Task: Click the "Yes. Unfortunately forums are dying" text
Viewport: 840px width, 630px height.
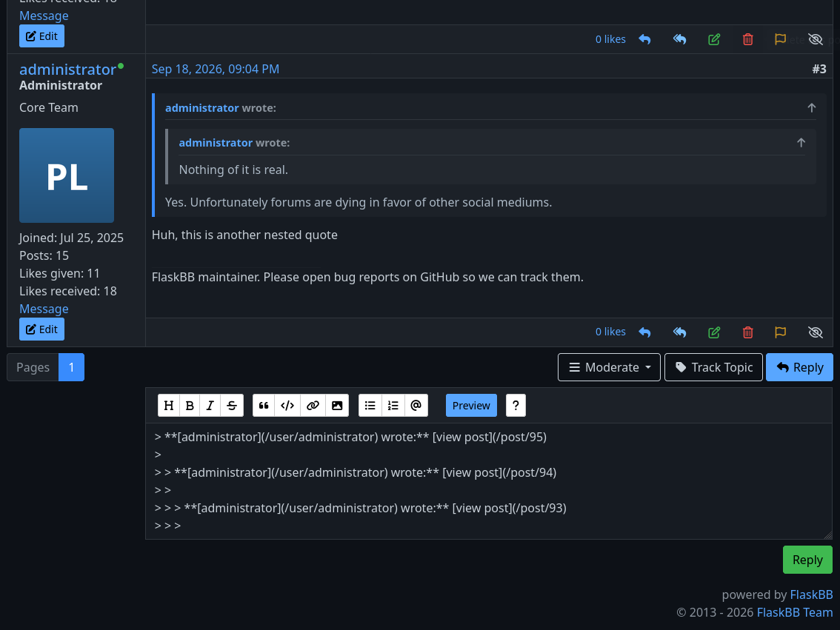Action: tap(359, 202)
